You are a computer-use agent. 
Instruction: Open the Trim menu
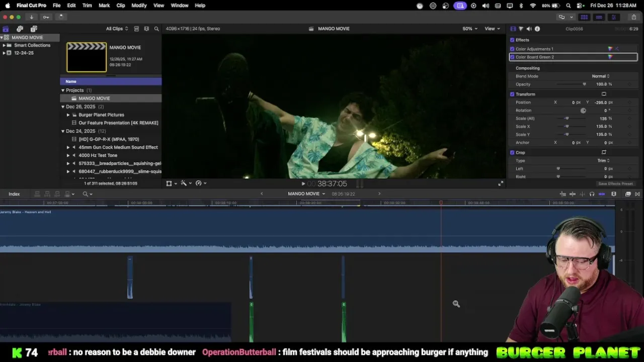point(87,6)
